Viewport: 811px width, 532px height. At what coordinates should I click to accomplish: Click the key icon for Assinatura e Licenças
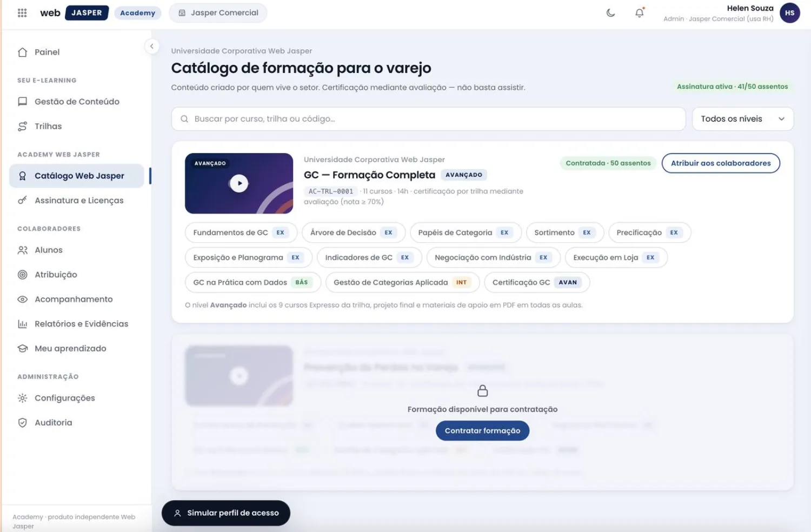22,201
